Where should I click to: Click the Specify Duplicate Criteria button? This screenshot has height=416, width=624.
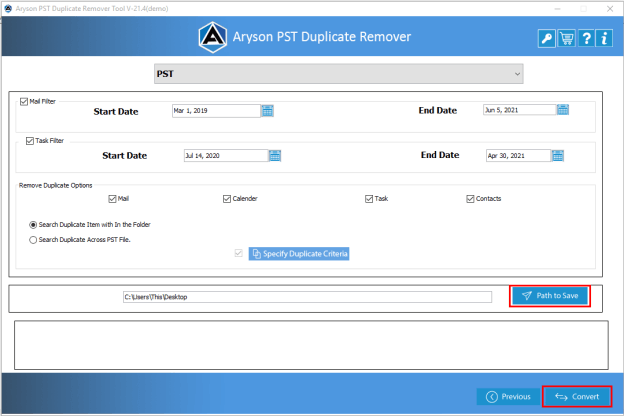[299, 254]
